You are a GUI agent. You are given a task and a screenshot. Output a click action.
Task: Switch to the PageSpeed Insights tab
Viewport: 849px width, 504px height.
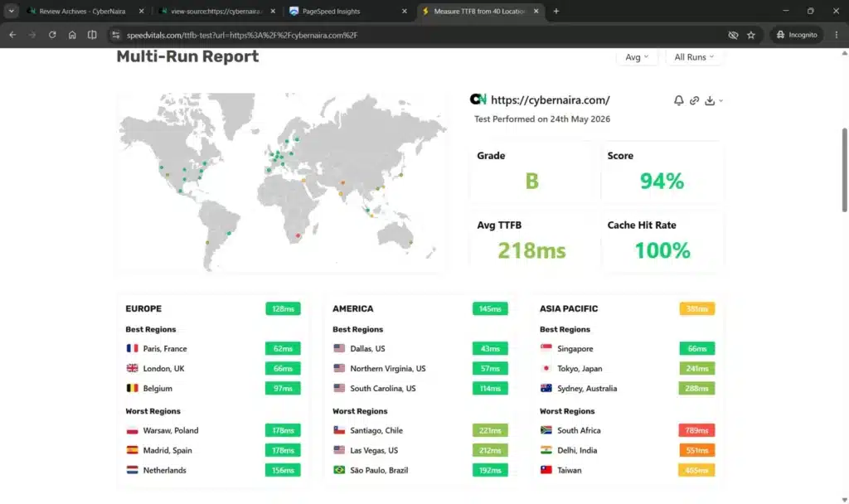point(347,11)
